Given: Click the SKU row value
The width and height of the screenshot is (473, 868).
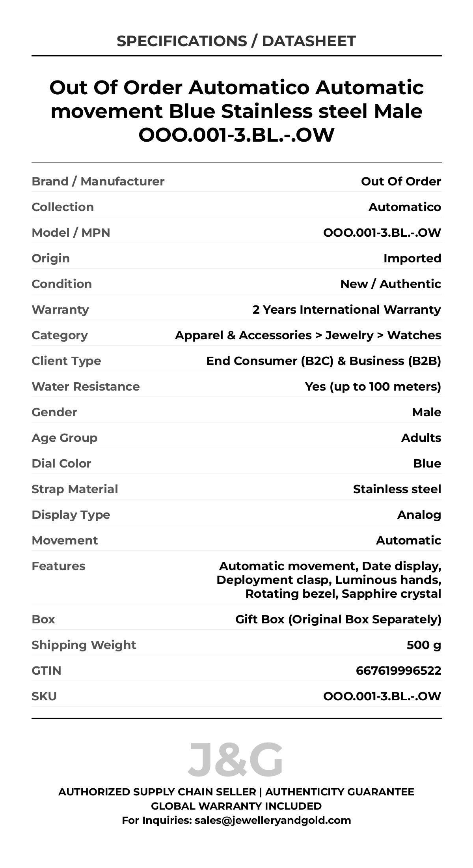Looking at the screenshot, I should coord(382,696).
